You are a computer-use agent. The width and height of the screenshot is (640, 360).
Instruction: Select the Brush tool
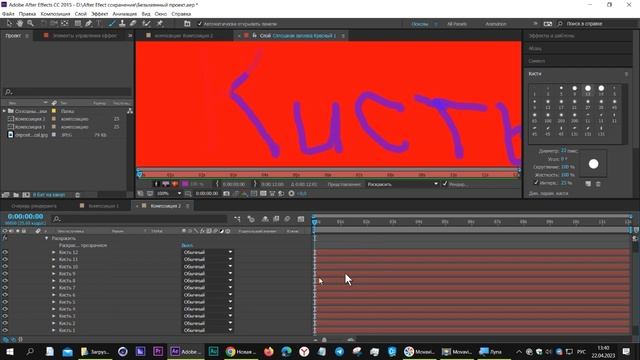point(111,24)
